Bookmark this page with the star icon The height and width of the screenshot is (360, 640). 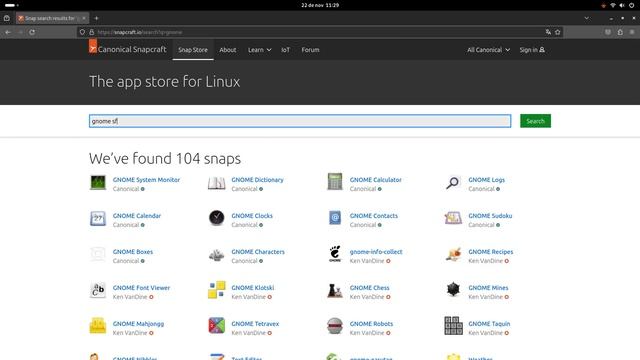tap(558, 32)
